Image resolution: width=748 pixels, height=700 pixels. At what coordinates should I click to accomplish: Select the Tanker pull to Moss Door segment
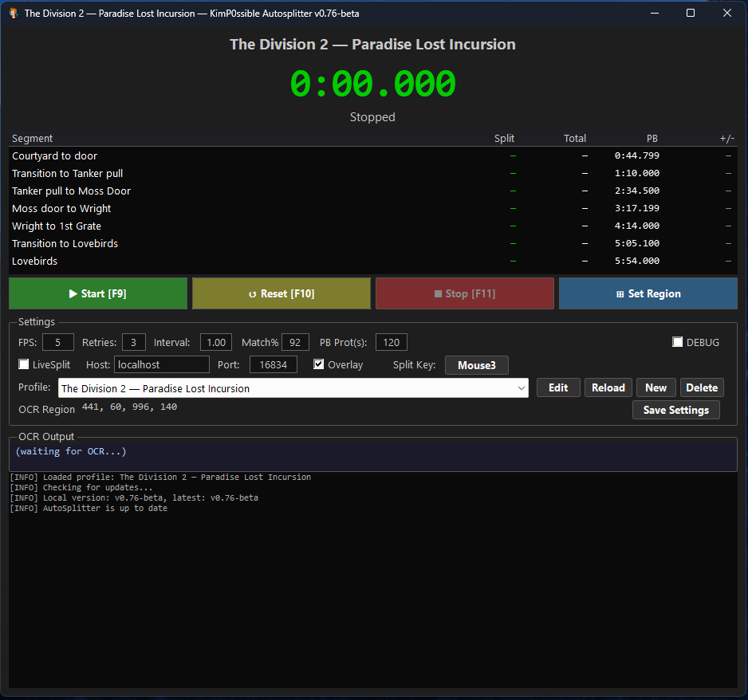pyautogui.click(x=373, y=191)
